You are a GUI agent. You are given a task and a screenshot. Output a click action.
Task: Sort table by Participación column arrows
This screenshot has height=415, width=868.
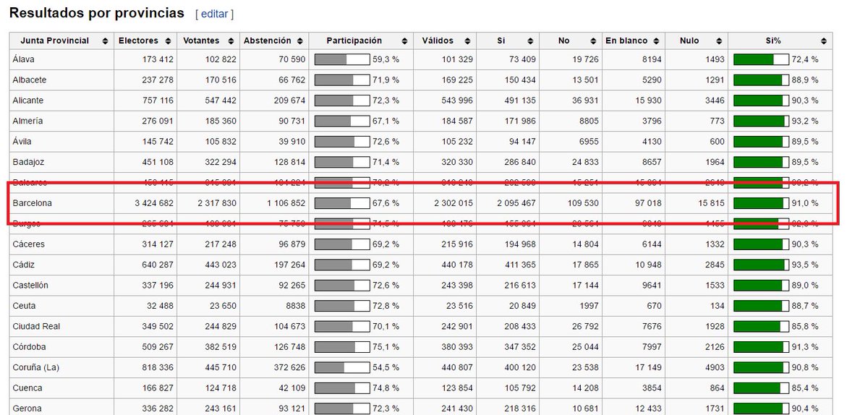404,41
